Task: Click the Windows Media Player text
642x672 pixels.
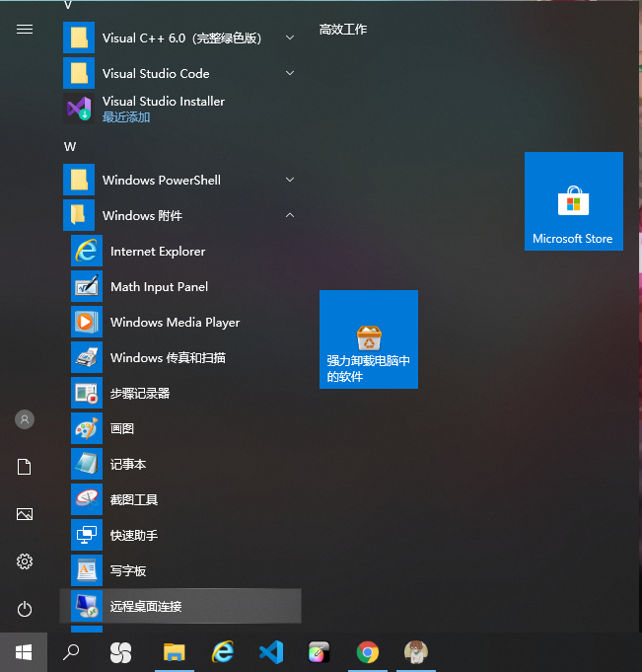Action: pos(175,323)
